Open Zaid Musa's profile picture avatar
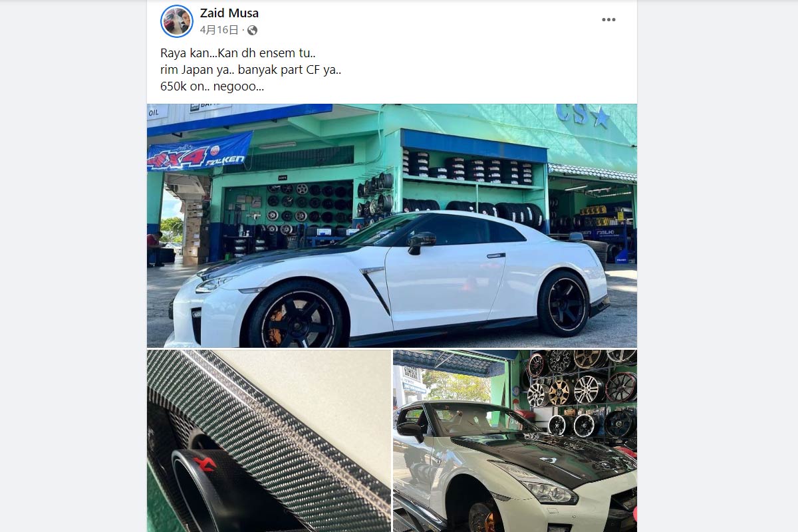798x532 pixels. 177,21
